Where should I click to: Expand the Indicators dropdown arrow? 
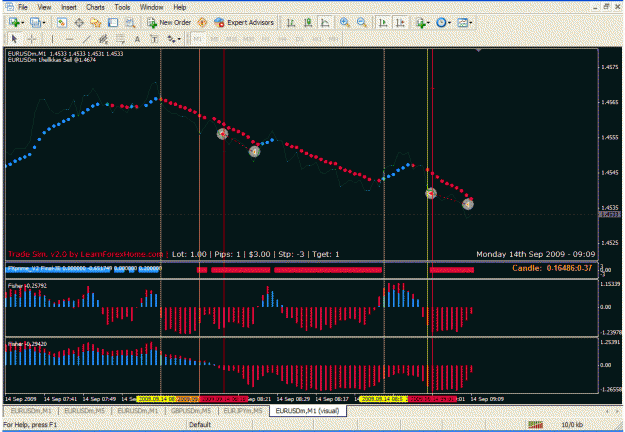(x=428, y=23)
